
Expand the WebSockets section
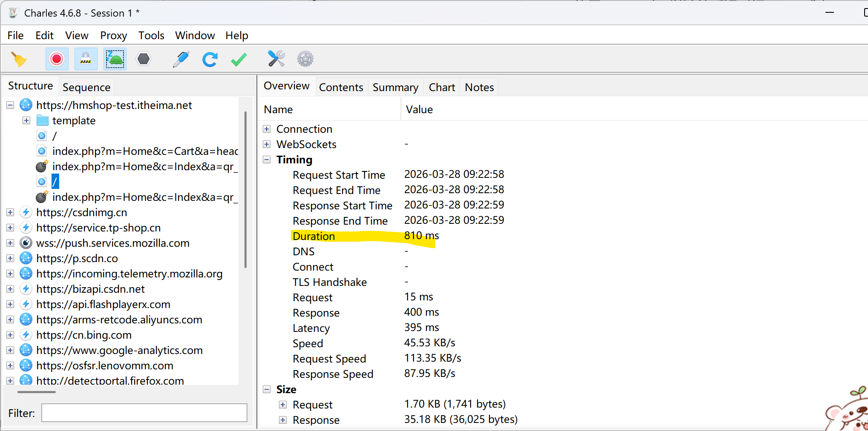pyautogui.click(x=267, y=144)
